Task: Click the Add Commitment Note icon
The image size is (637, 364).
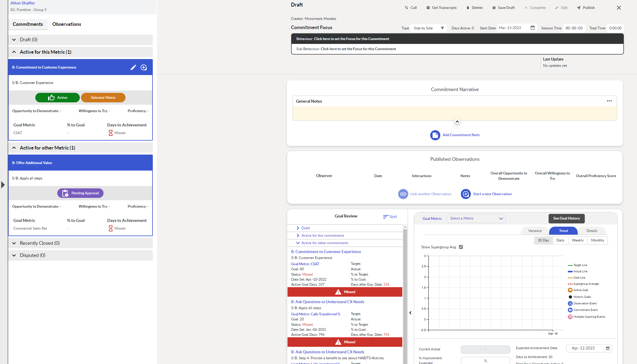Action: coord(435,135)
